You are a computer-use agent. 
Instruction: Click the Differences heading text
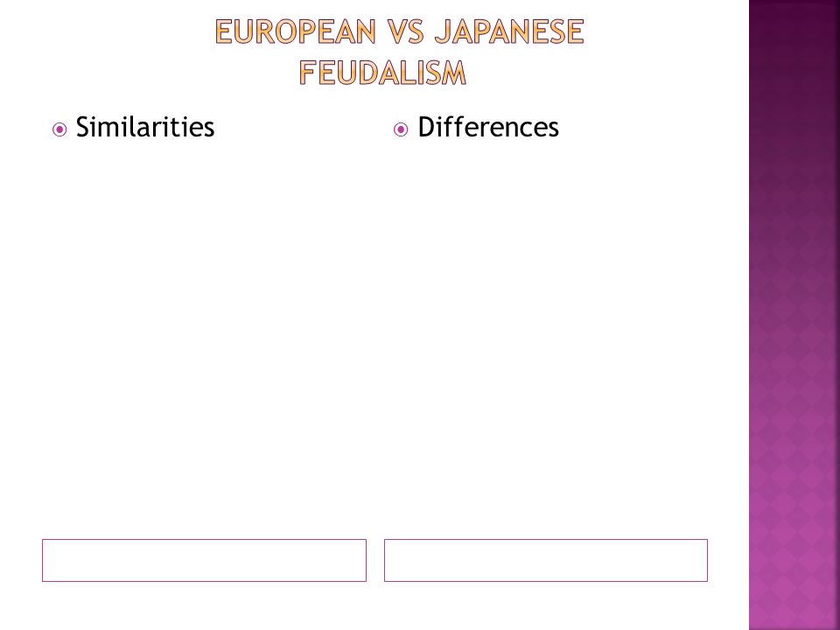pyautogui.click(x=488, y=128)
